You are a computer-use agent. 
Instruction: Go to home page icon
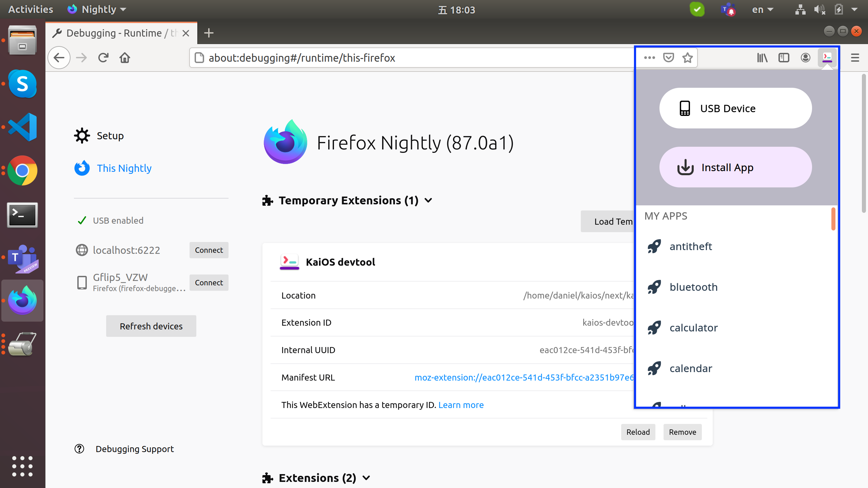coord(125,58)
